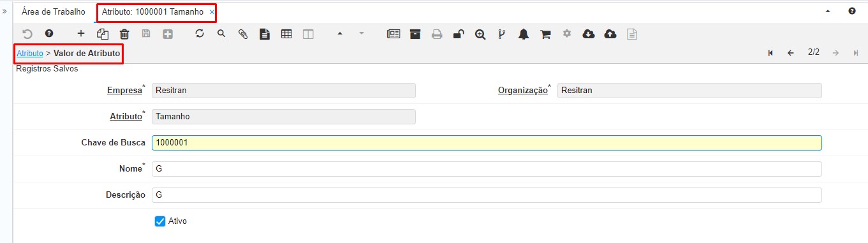Click the Undo changes toolbar icon
The height and width of the screenshot is (243, 868).
27,34
